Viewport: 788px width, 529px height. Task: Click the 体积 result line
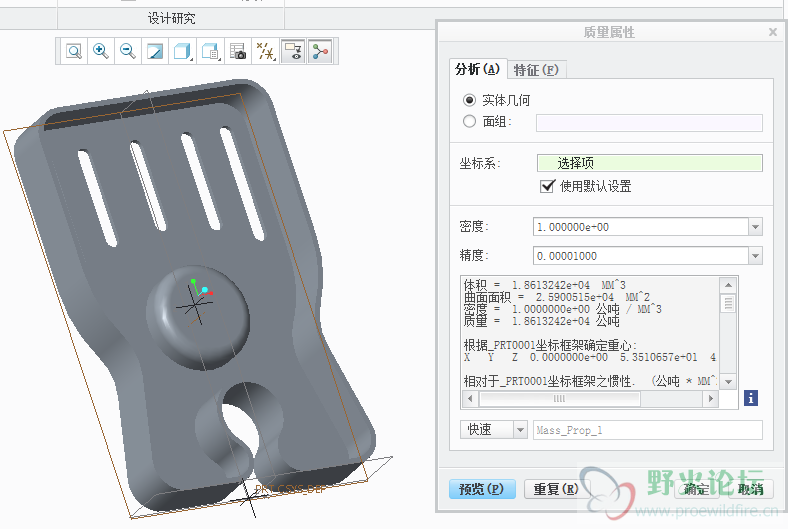(x=544, y=285)
